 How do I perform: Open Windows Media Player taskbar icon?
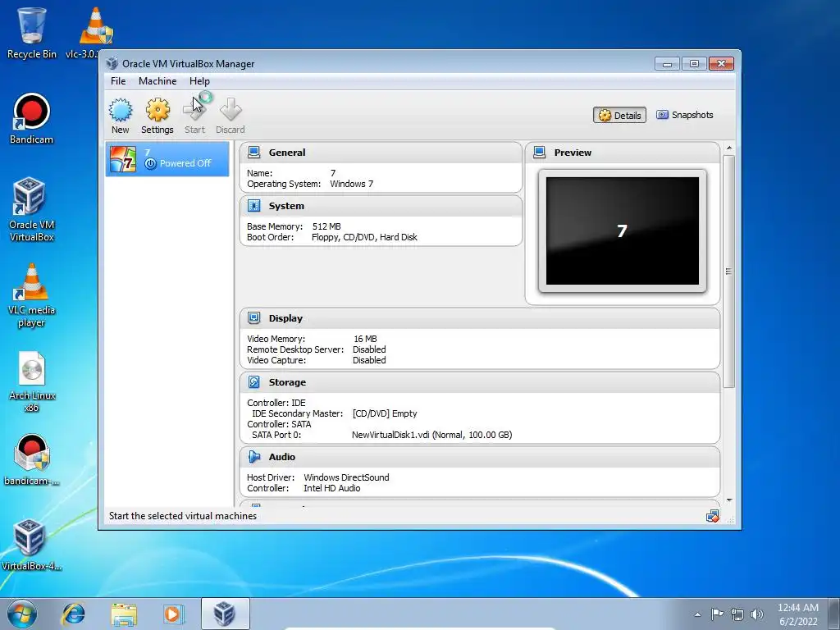click(173, 614)
